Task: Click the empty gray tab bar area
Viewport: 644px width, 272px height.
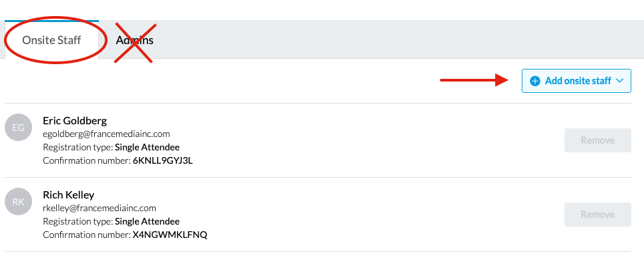Action: pyautogui.click(x=394, y=40)
